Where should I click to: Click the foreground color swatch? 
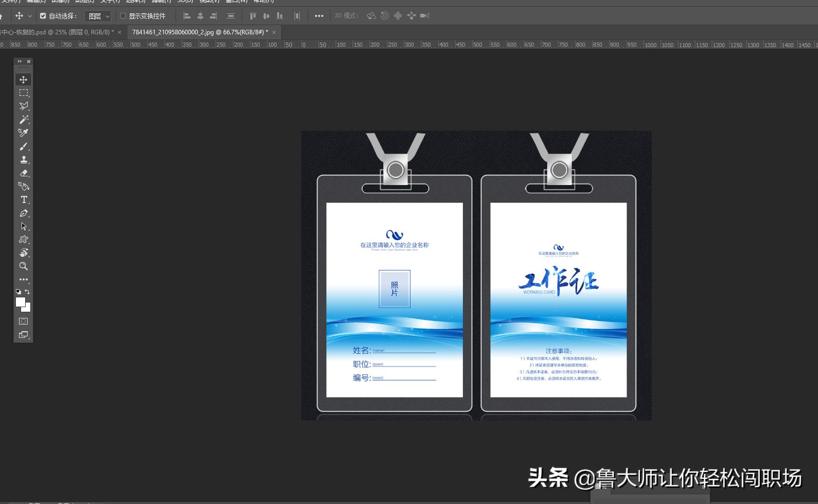pos(21,302)
